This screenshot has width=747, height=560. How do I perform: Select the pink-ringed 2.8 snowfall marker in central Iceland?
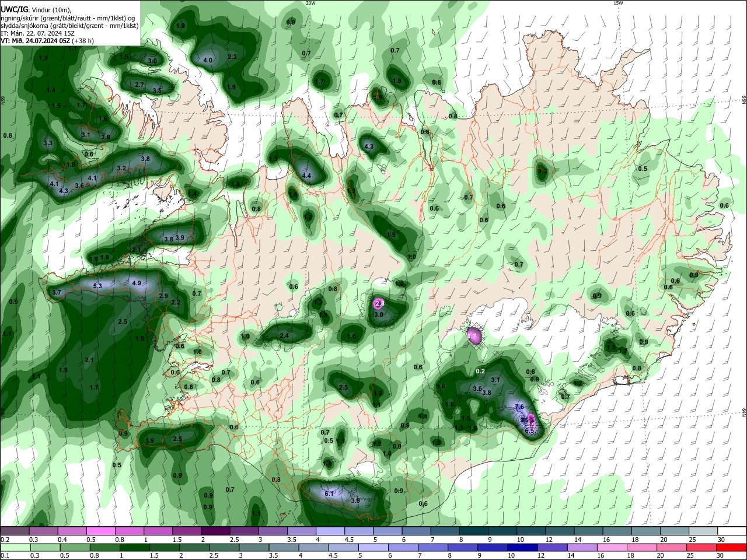coord(380,303)
